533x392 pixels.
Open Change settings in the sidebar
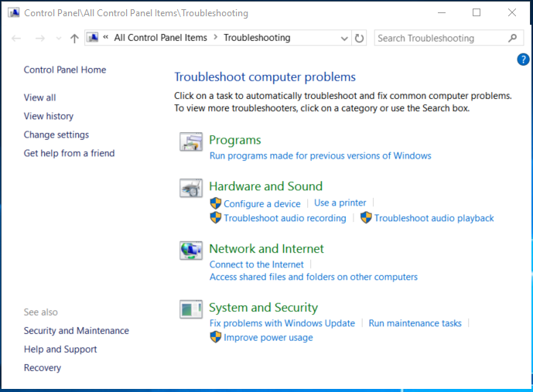pyautogui.click(x=56, y=135)
